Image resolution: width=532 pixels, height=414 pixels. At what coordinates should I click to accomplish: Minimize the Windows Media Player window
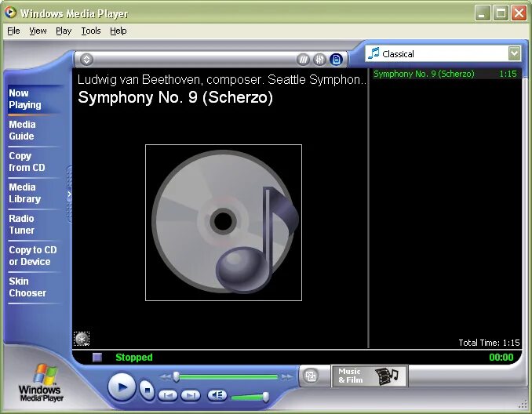pos(482,13)
